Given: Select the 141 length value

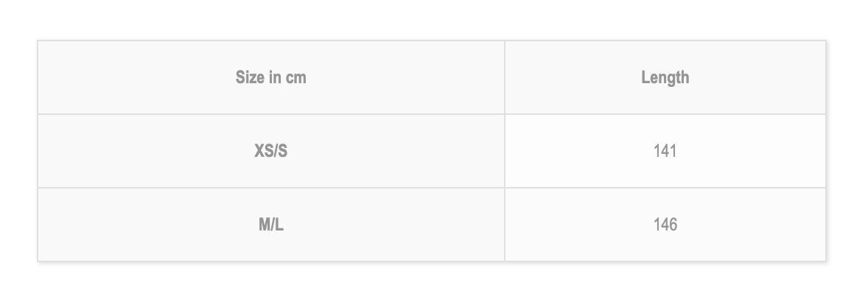Looking at the screenshot, I should point(665,151).
